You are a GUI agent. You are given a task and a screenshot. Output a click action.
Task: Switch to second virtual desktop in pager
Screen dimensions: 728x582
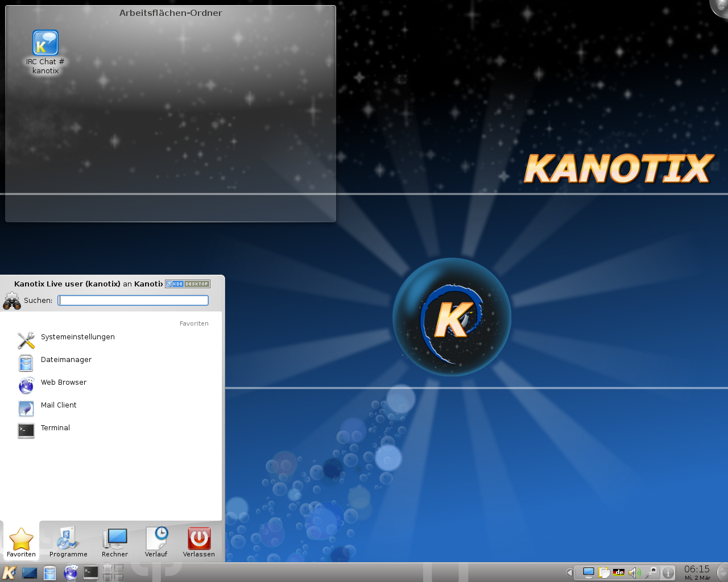(x=118, y=568)
